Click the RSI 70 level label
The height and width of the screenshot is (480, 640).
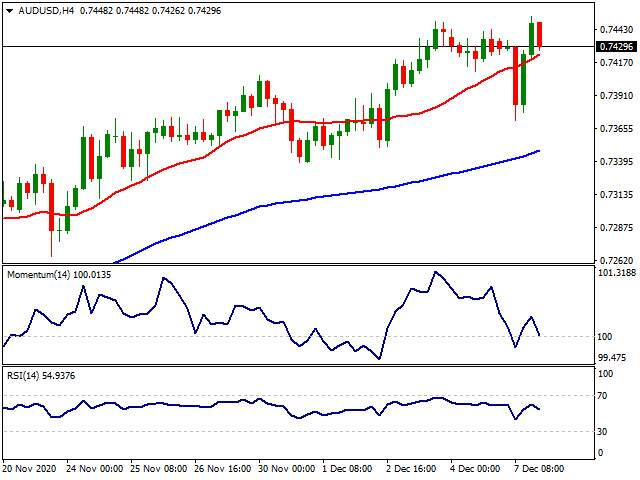(602, 396)
